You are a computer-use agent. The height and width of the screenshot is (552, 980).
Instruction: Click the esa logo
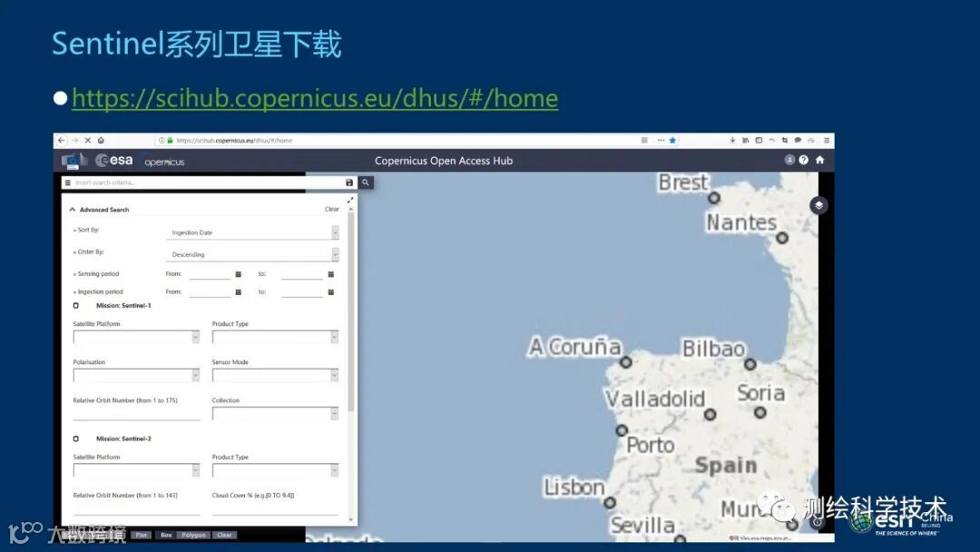(113, 161)
